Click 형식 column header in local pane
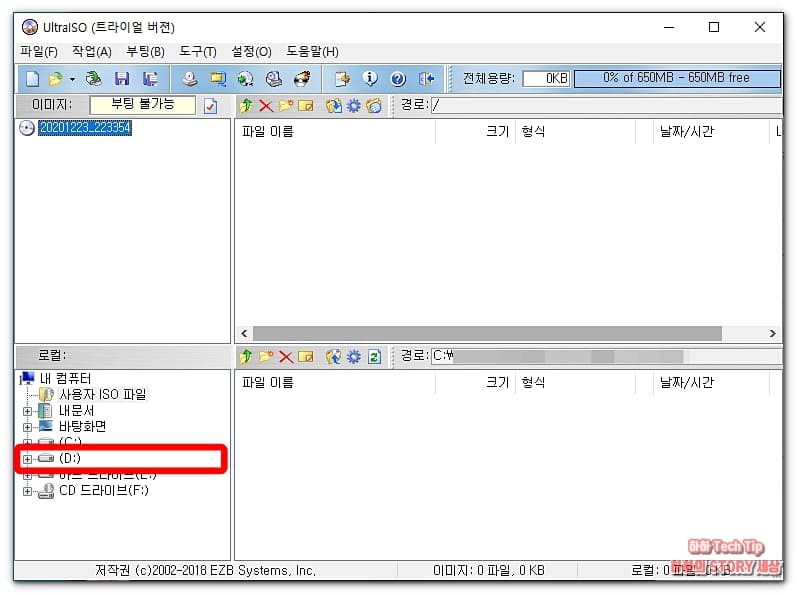 click(x=575, y=383)
